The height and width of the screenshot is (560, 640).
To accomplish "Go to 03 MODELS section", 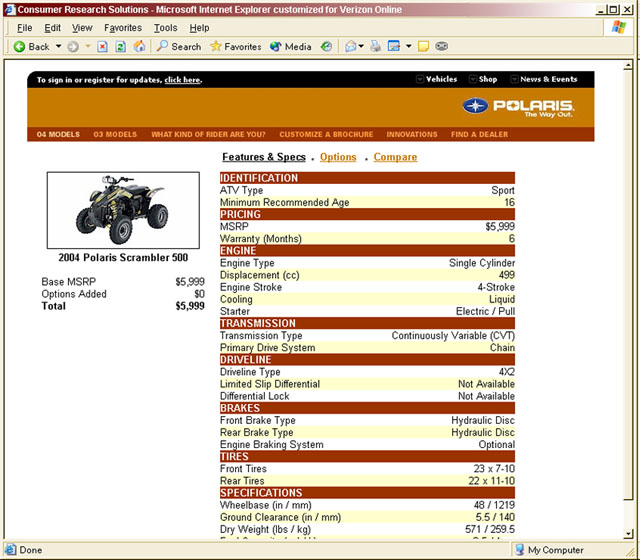I will coord(115,134).
